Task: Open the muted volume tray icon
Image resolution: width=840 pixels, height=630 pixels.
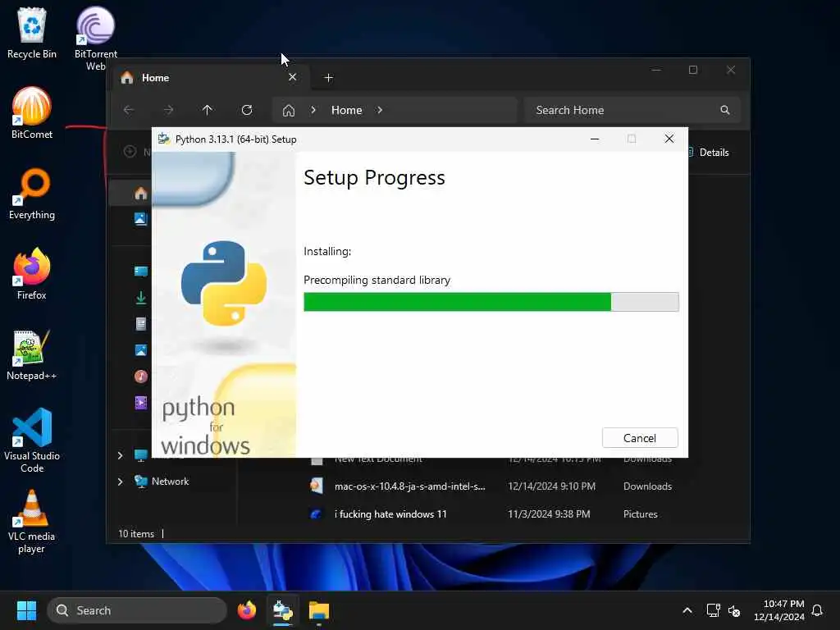Action: (x=734, y=610)
